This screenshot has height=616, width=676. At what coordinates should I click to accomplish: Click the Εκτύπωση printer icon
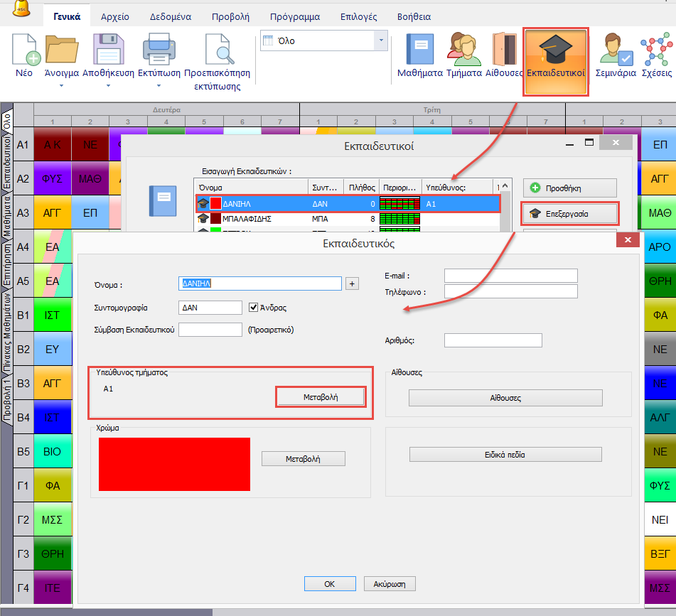point(158,50)
